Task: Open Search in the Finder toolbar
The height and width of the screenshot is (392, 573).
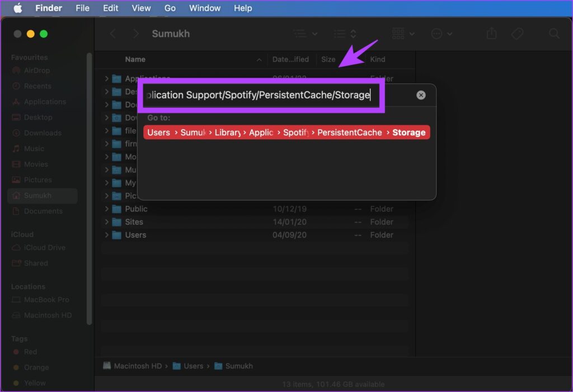Action: pyautogui.click(x=553, y=34)
